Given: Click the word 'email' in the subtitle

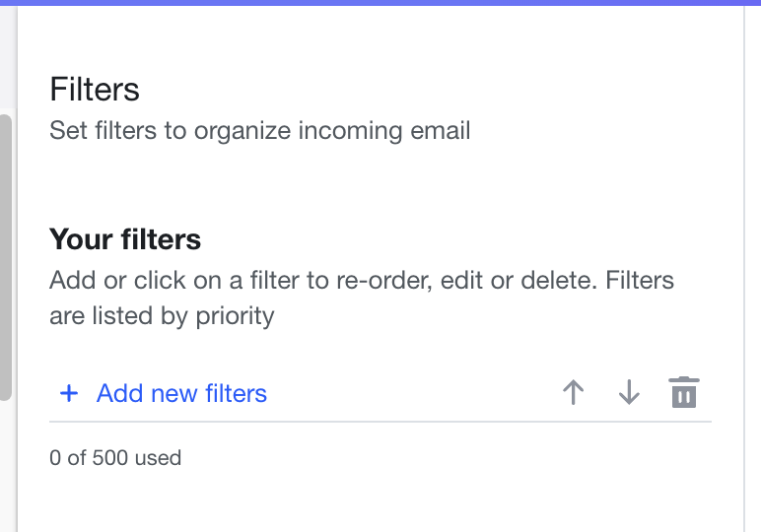Looking at the screenshot, I should pos(441,130).
